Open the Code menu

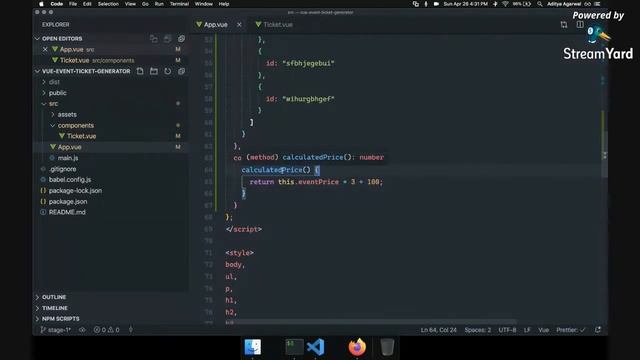tap(57, 4)
